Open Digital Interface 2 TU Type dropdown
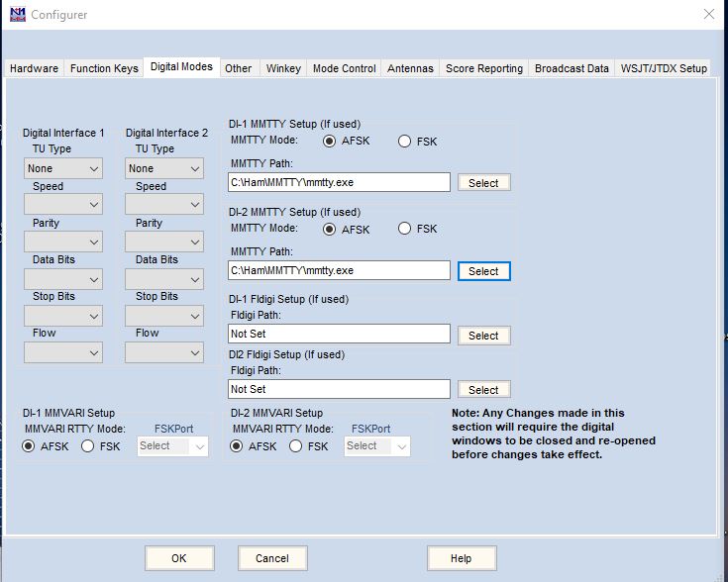 pos(164,169)
